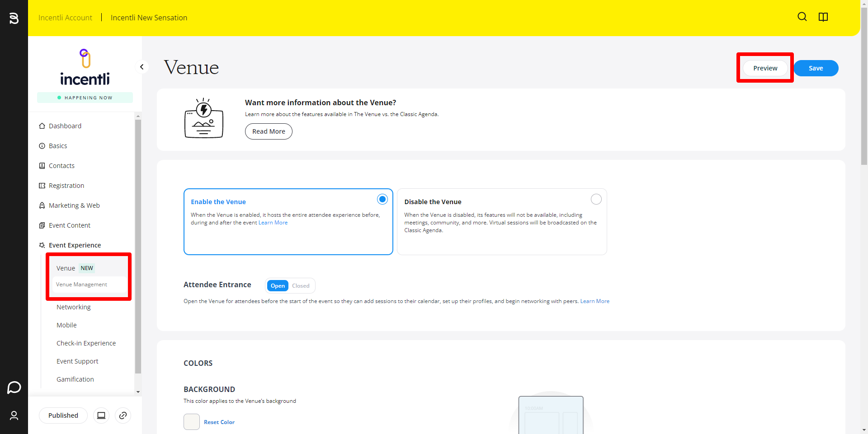Click the sidebar scrollbar up arrow
868x434 pixels.
click(x=138, y=116)
